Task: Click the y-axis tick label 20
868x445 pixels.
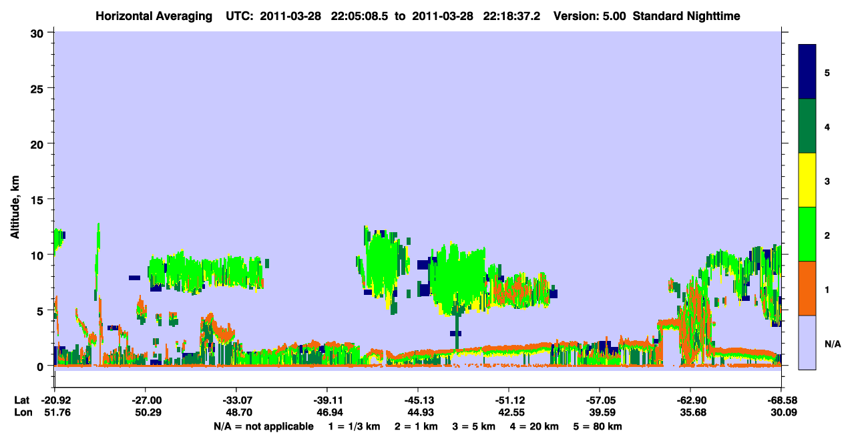Action: click(38, 143)
